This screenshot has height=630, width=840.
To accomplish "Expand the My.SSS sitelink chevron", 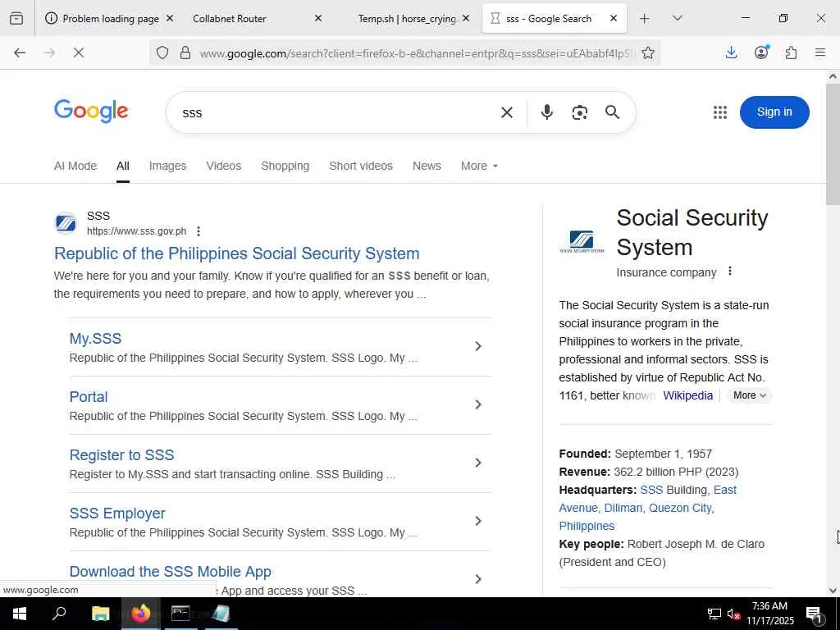I will point(478,347).
